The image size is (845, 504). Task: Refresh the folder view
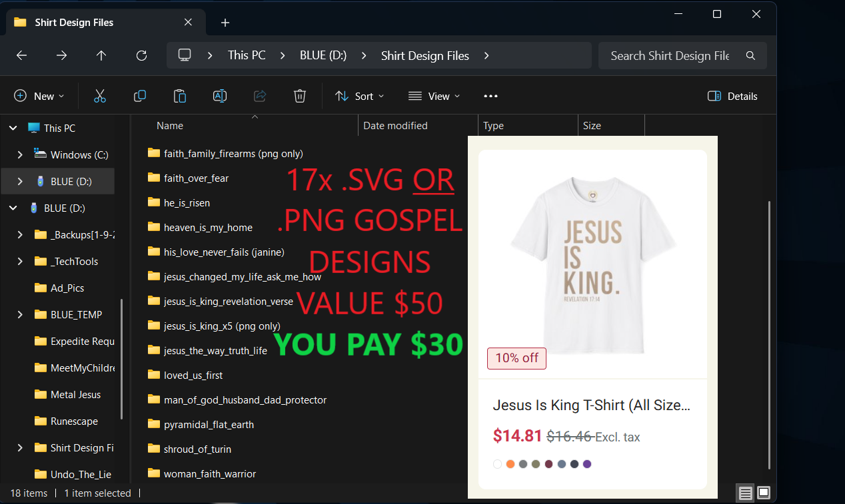pos(141,55)
